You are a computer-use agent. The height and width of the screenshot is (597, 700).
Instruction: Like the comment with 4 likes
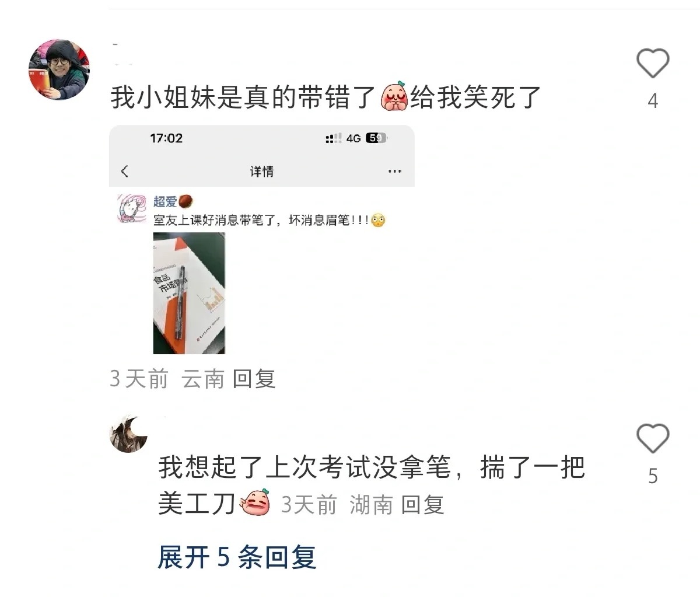coord(653,63)
